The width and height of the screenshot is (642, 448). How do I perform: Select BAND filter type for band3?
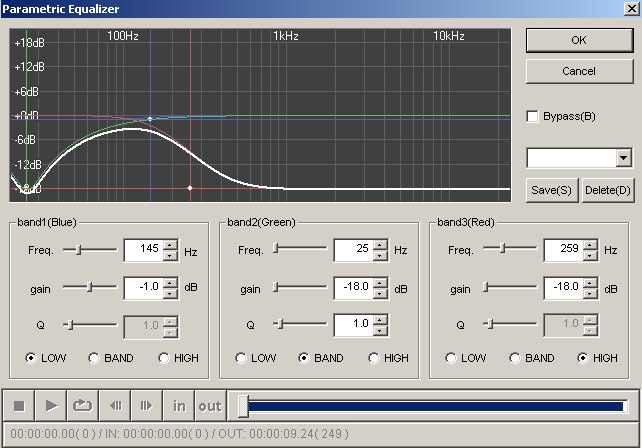point(515,358)
